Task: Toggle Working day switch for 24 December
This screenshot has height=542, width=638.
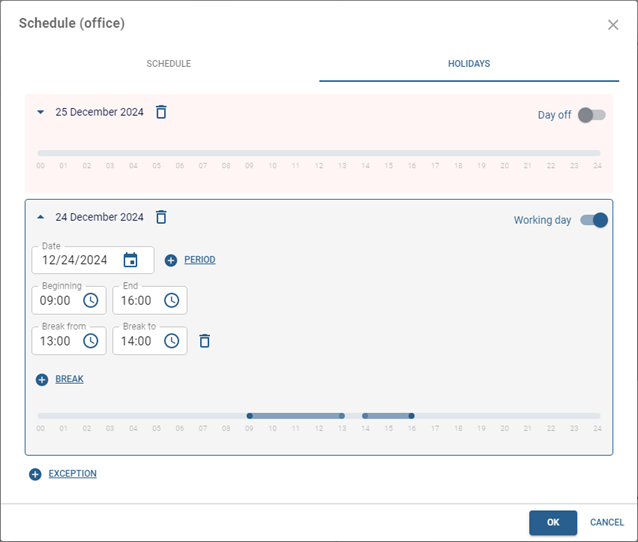Action: coord(594,220)
